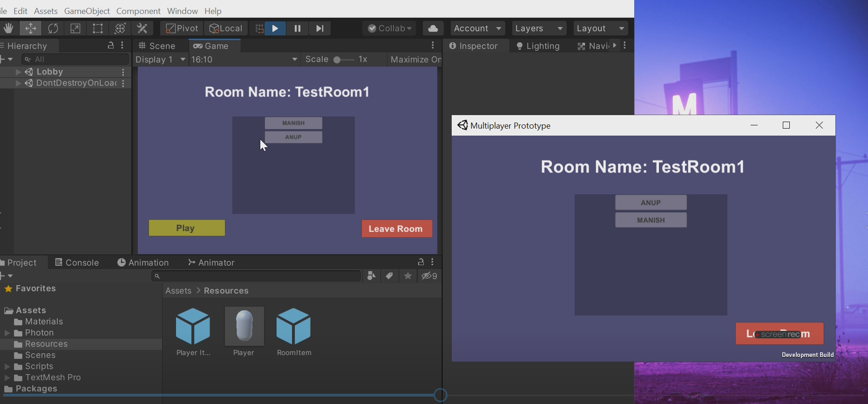Open the Layers dropdown

539,28
